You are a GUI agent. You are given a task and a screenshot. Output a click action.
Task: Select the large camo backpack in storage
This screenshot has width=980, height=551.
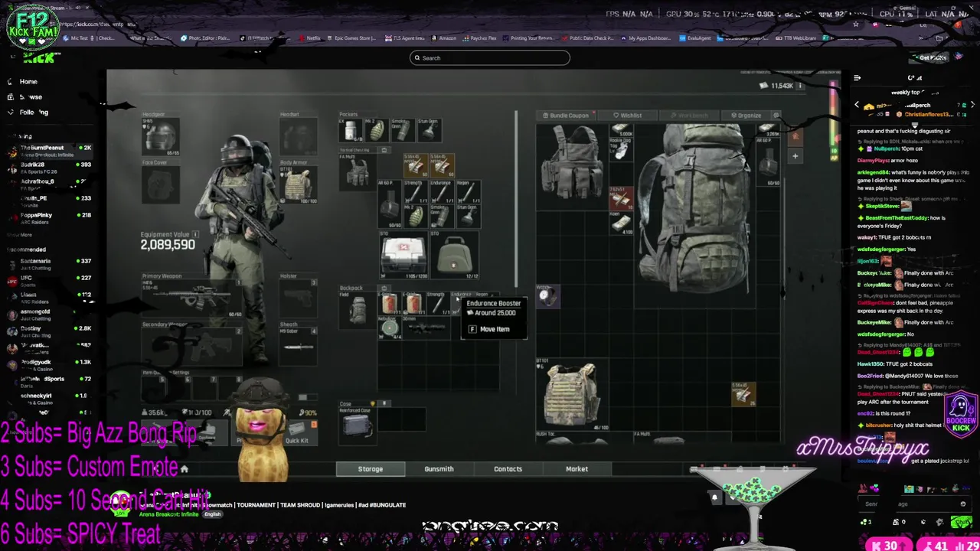coord(694,209)
